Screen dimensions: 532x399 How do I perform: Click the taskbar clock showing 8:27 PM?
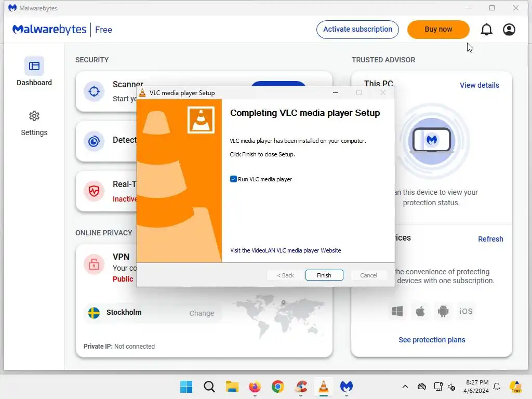coord(477,387)
